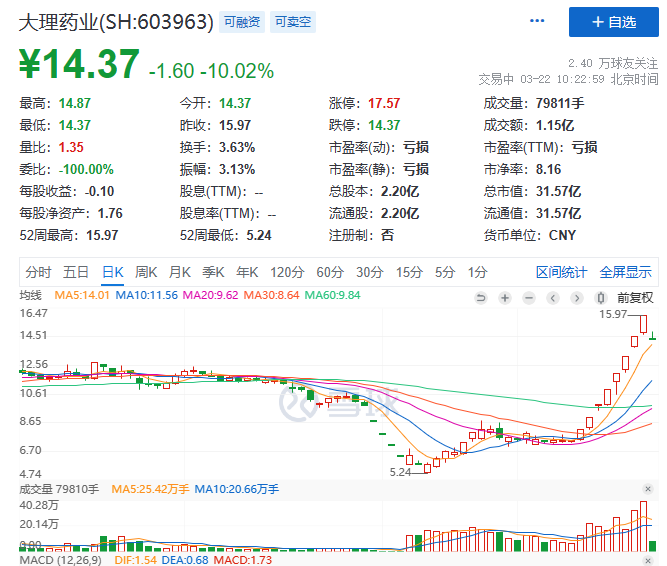Click the MA10:11.56 moving average label

coord(146,295)
